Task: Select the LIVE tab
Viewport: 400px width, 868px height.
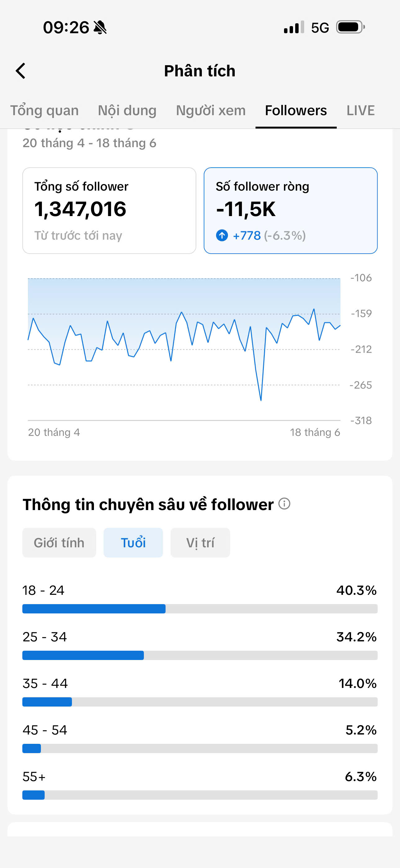Action: [x=361, y=111]
